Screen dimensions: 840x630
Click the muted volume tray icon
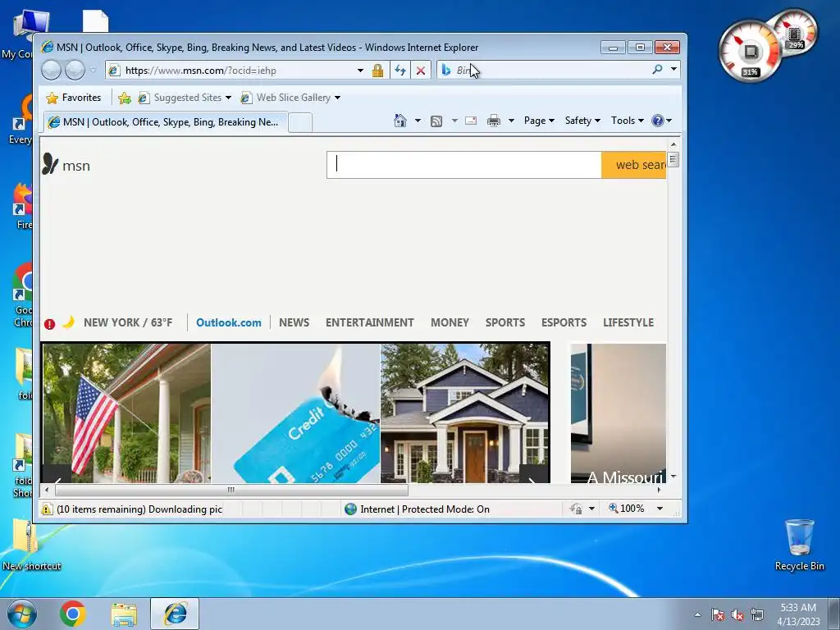pos(737,614)
